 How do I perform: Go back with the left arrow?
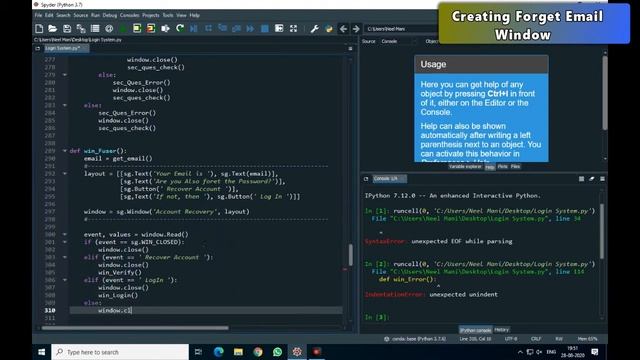tap(343, 29)
